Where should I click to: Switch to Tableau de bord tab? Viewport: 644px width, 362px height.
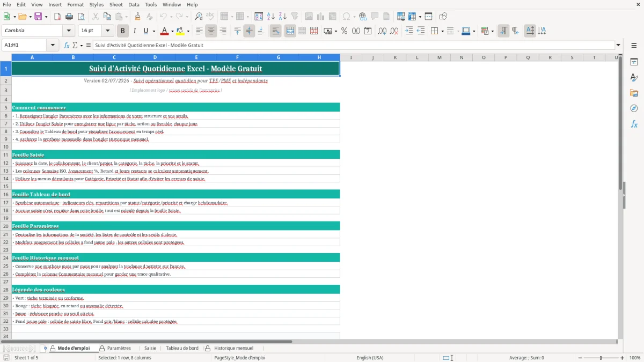(182, 348)
